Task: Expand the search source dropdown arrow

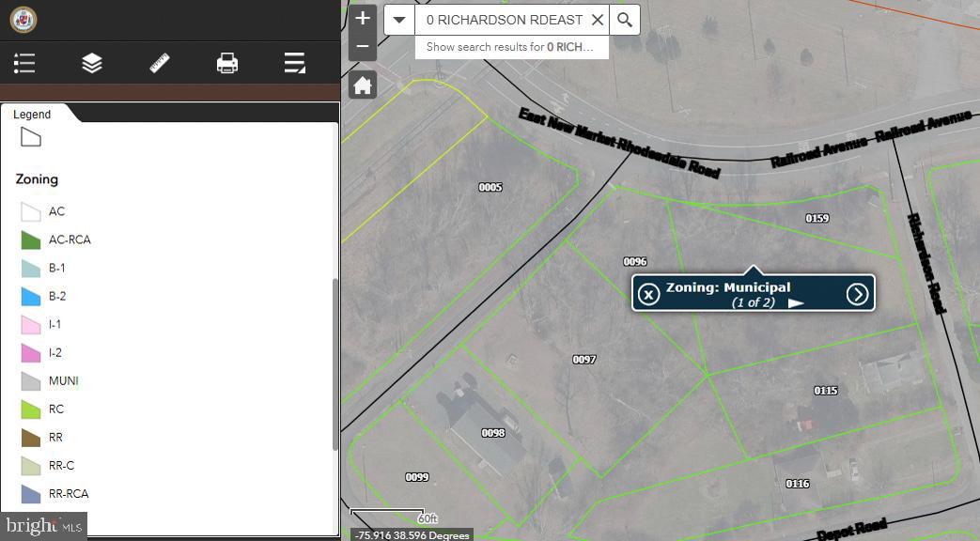Action: coord(399,20)
